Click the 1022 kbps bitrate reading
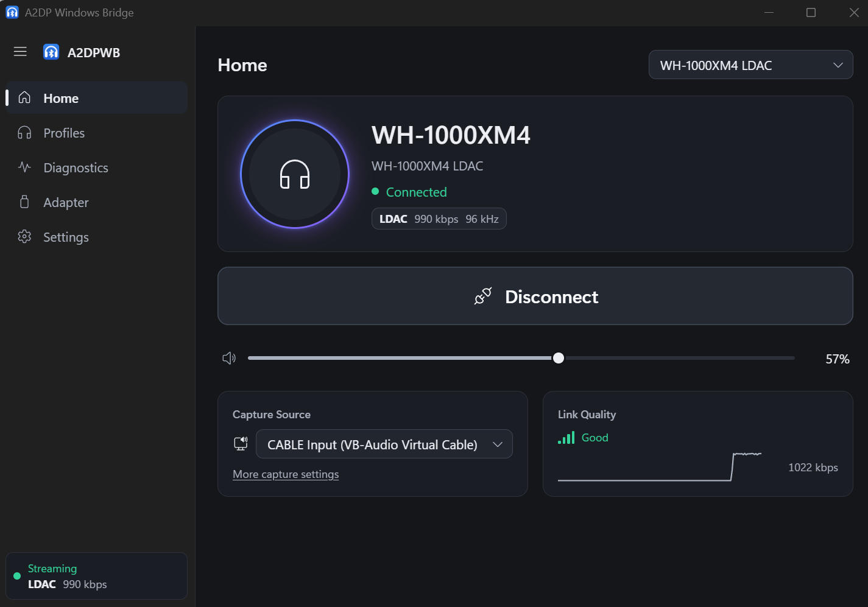Viewport: 868px width, 607px height. (x=813, y=468)
